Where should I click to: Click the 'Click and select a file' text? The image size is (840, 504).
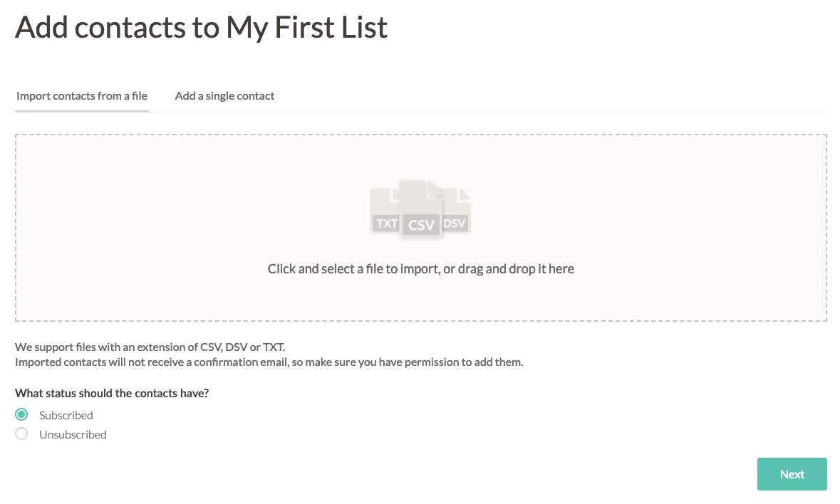[x=342, y=269]
